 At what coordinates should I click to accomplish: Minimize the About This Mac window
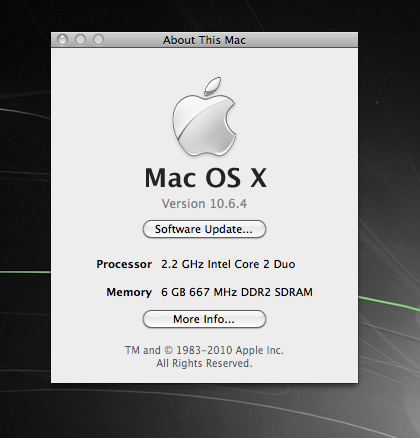coord(80,40)
